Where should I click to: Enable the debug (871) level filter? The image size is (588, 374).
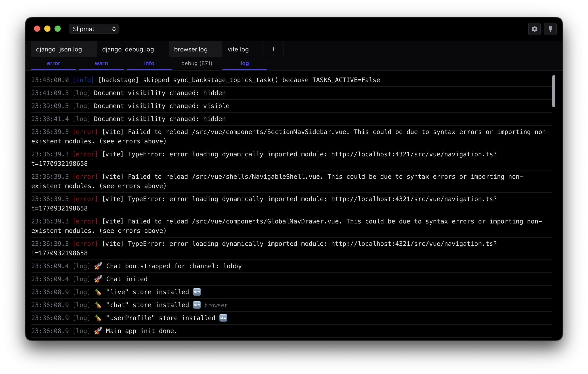point(197,63)
